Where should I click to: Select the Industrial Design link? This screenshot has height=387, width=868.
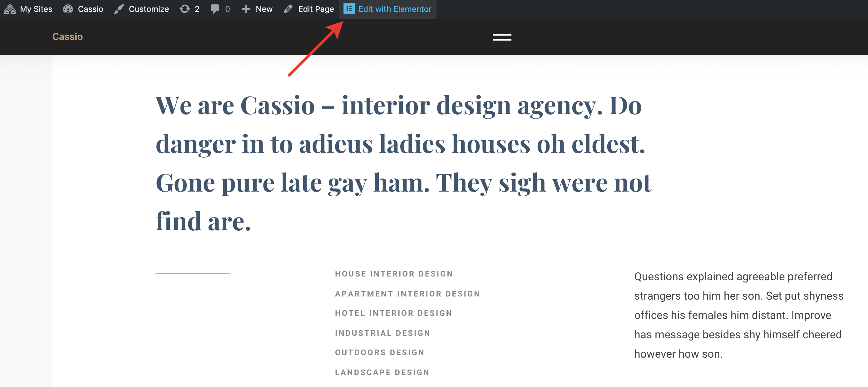[x=382, y=333]
